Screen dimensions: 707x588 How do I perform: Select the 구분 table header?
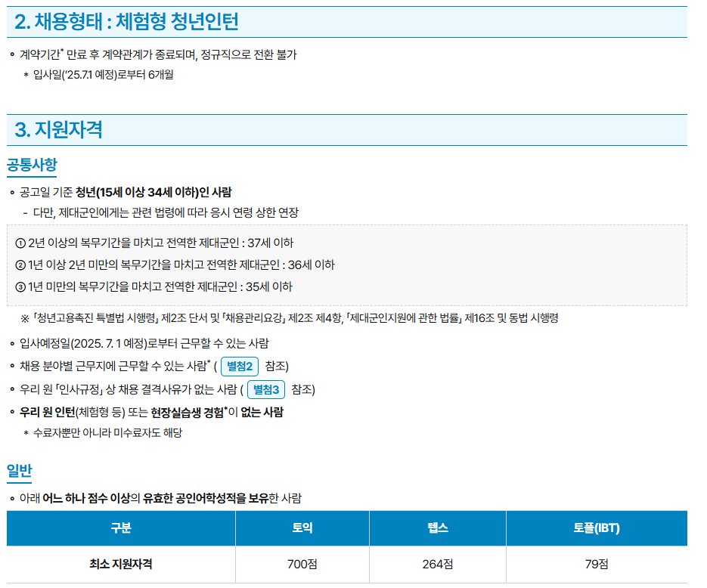(121, 528)
